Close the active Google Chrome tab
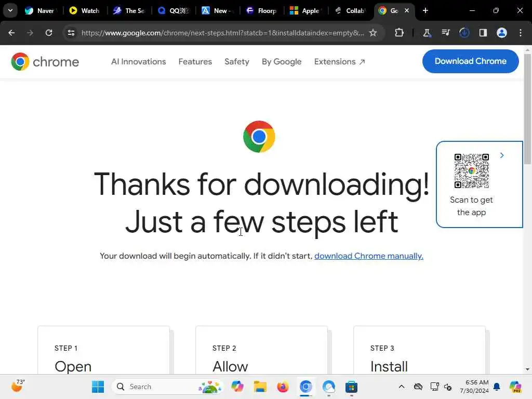This screenshot has width=532, height=399. (x=407, y=10)
